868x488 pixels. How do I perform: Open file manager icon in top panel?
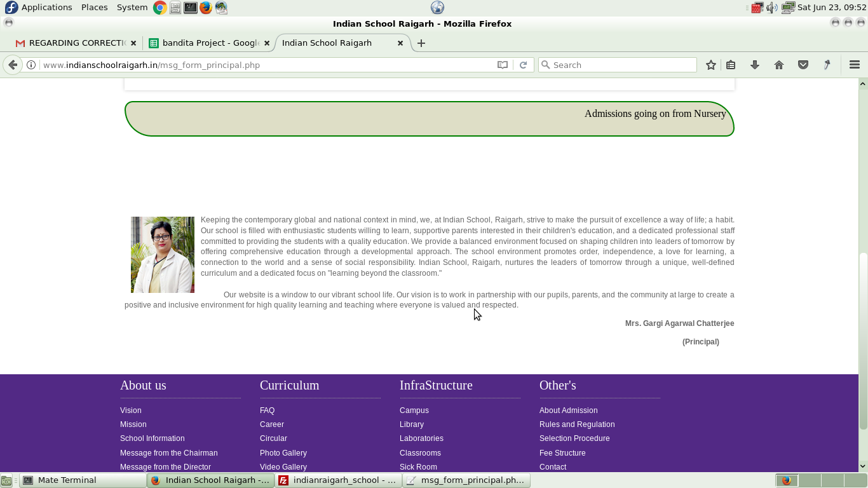tap(175, 8)
